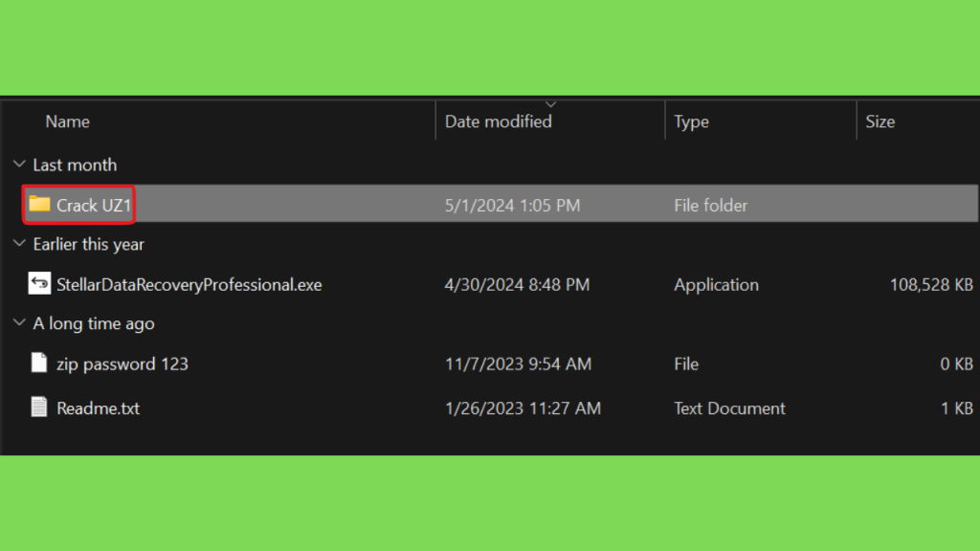Click the StellarDataRecoveryProfessional.exe application icon
Screen dimensions: 980x551
39,283
